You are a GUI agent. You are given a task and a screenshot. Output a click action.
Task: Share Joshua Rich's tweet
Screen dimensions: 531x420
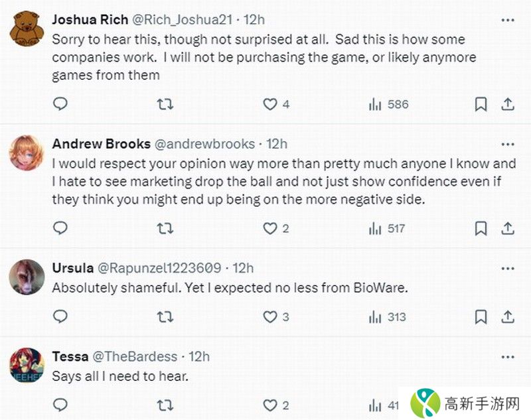tap(507, 104)
